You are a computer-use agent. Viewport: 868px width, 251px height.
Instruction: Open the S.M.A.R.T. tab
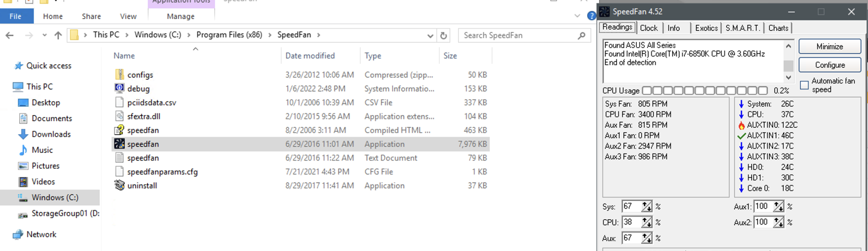[743, 28]
